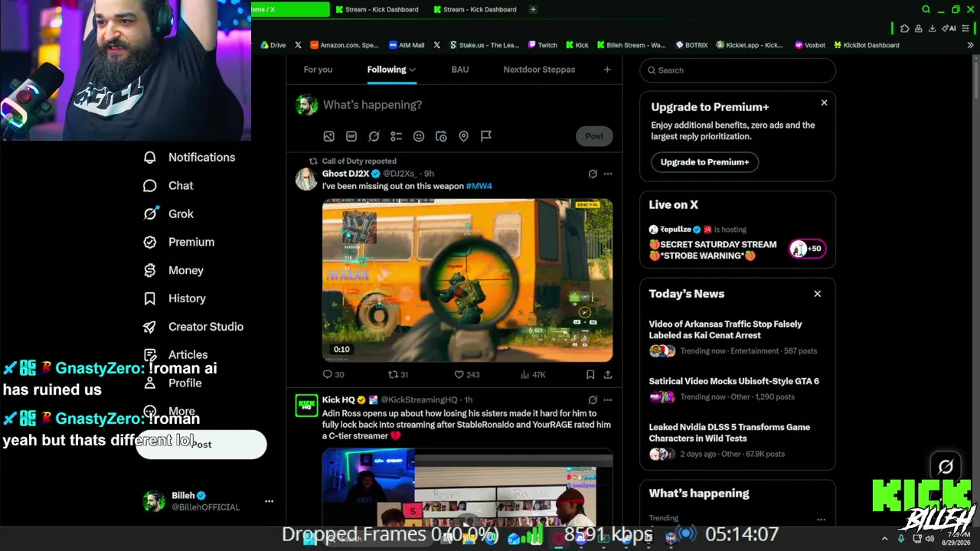The height and width of the screenshot is (551, 980).
Task: Open Notifications in the X sidebar
Action: 189,157
